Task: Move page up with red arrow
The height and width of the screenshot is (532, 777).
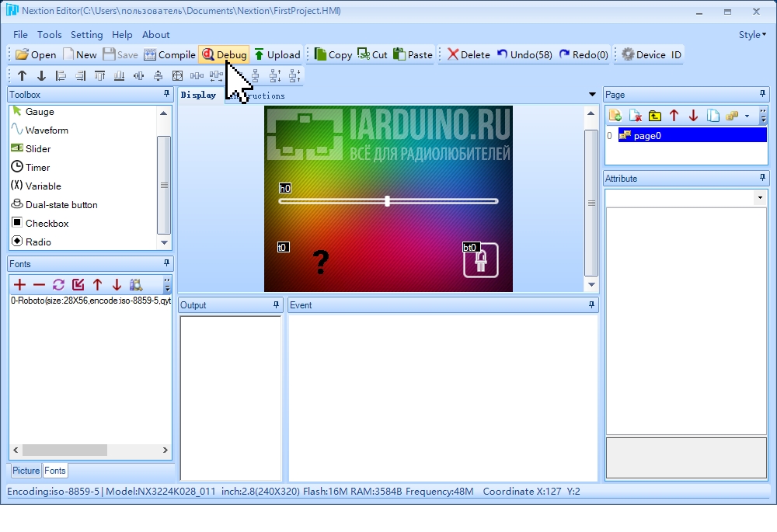Action: point(674,116)
